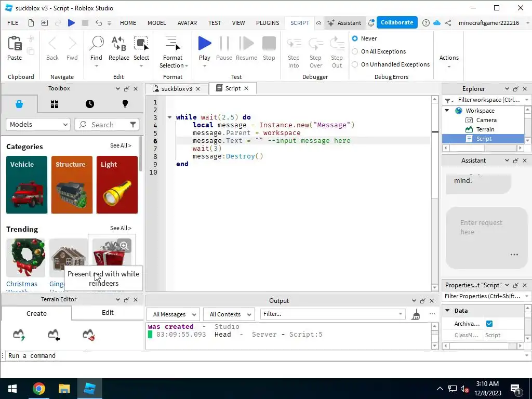Viewport: 532px width, 399px height.
Task: Click See All next to Trending
Action: point(121,229)
